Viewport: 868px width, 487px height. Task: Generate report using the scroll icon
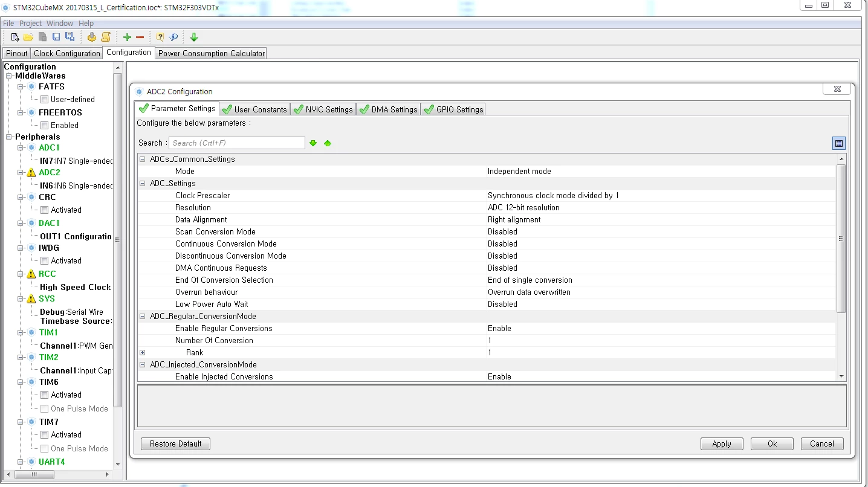(x=105, y=37)
